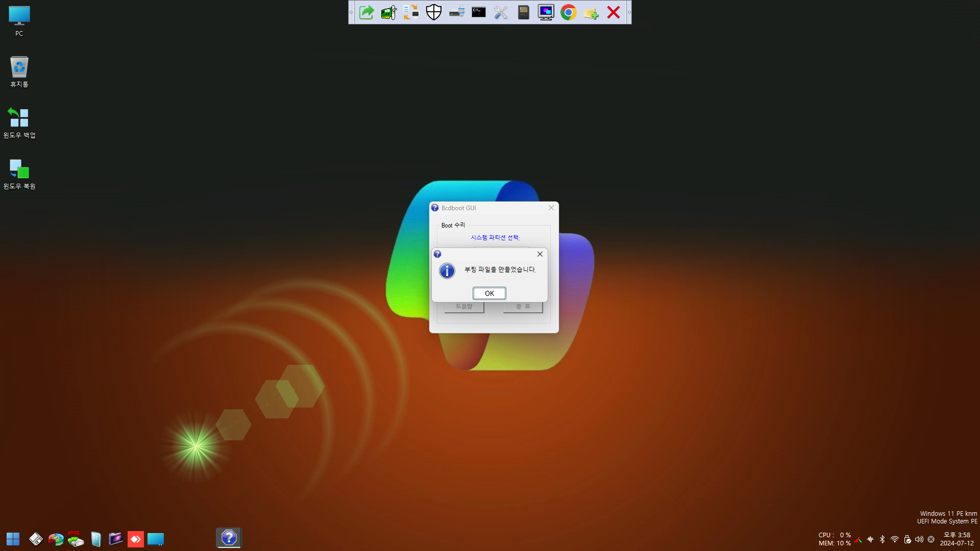980x551 pixels.
Task: Open the PC desktop icon
Action: point(19,21)
